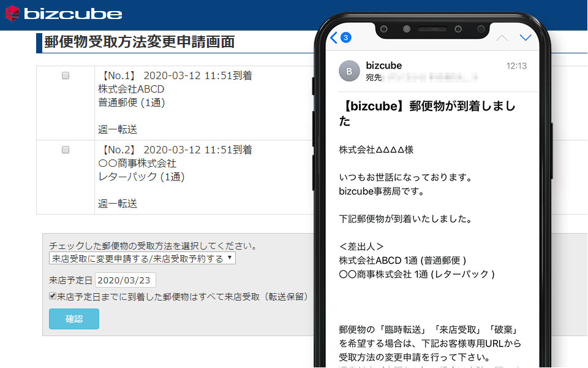Tap the unread count badge showing 3
The image size is (588, 368).
[x=345, y=37]
